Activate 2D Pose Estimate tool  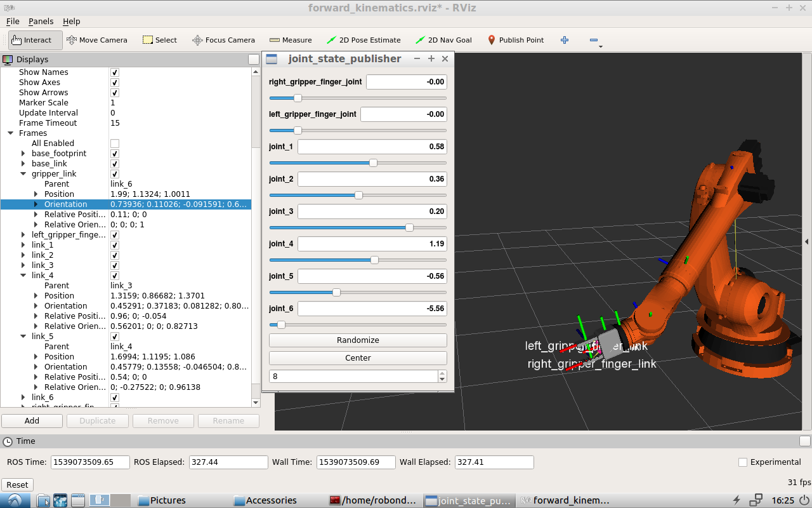click(x=363, y=40)
